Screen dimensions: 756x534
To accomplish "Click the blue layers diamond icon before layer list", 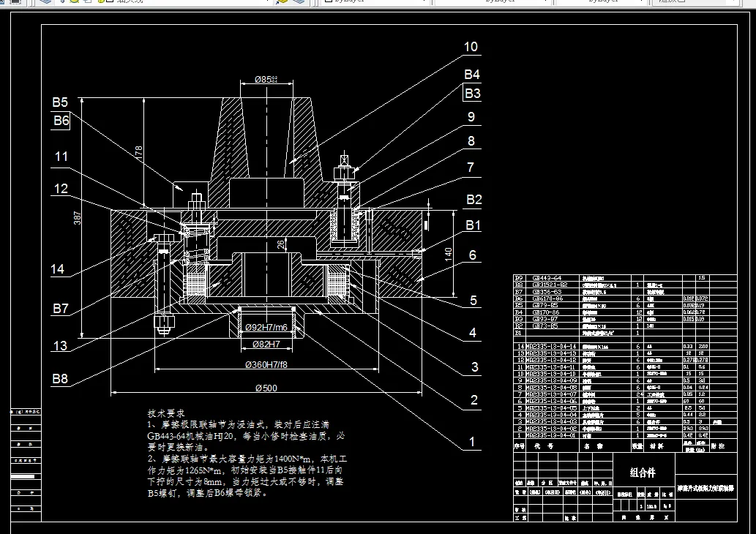I will (x=45, y=3).
